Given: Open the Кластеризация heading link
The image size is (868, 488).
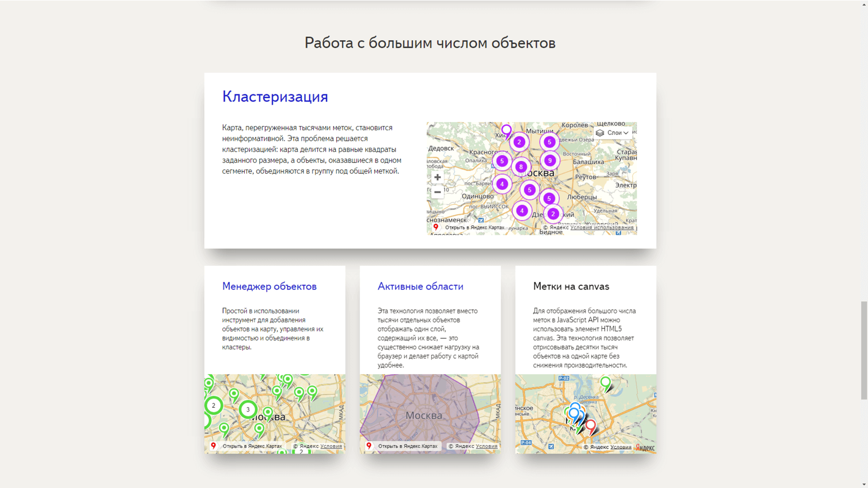Looking at the screenshot, I should [x=275, y=96].
